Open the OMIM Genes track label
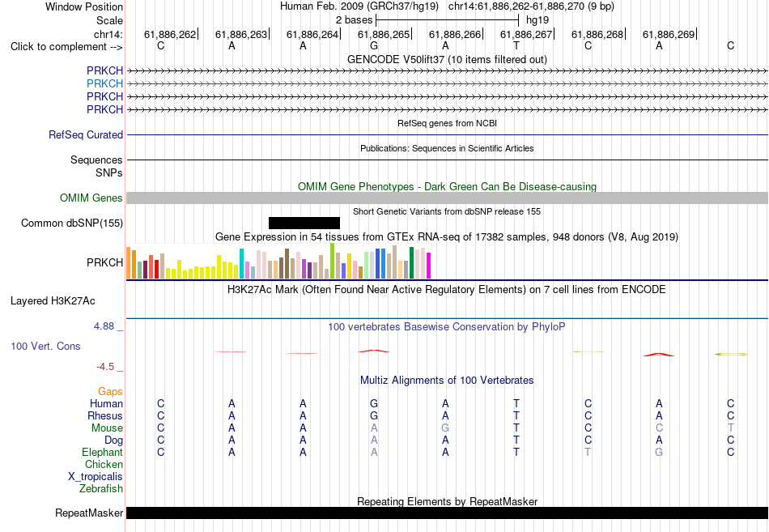Image resolution: width=769 pixels, height=532 pixels. pyautogui.click(x=91, y=198)
